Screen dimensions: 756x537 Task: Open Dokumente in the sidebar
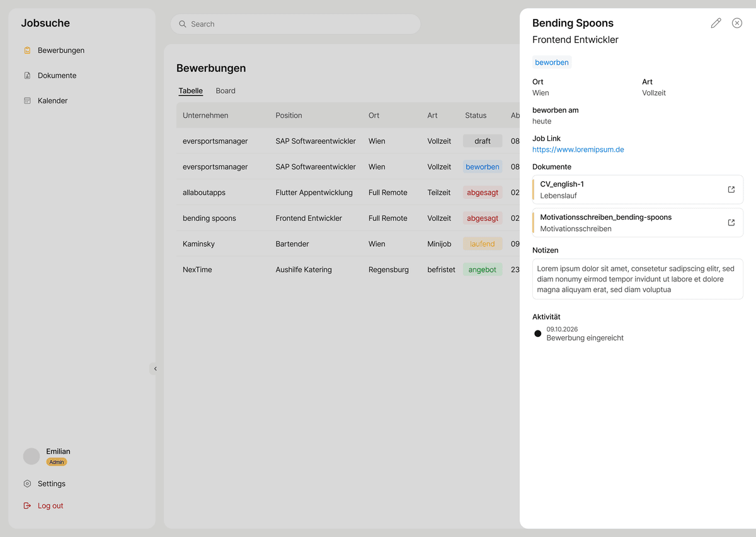click(57, 76)
